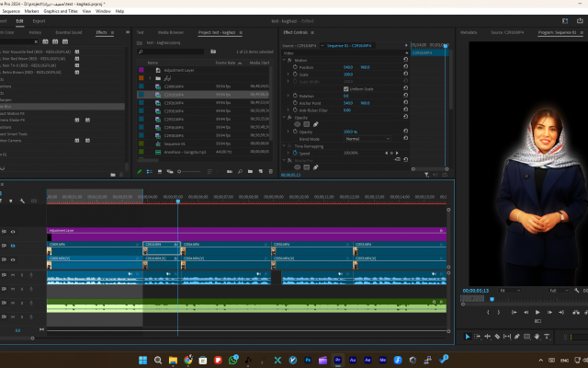Click the Windows Start button on the taskbar

point(143,359)
